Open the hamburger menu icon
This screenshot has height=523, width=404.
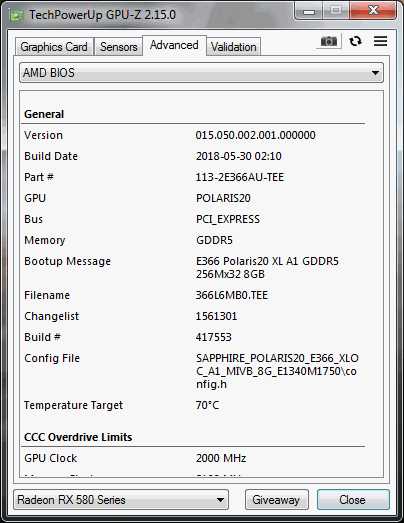(x=380, y=41)
